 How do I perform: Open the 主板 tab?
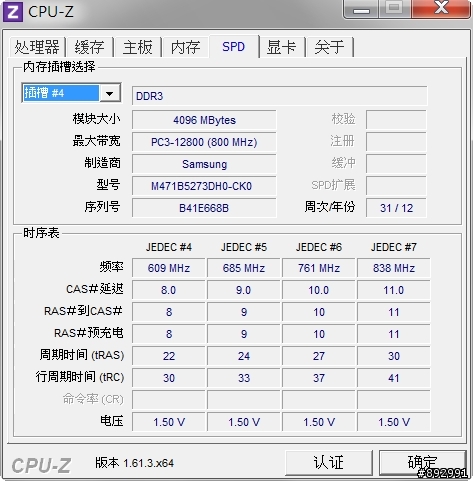[x=137, y=47]
